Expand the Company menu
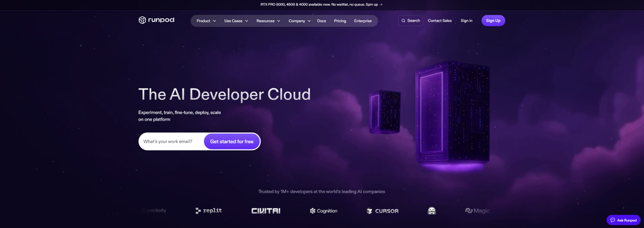 (299, 21)
